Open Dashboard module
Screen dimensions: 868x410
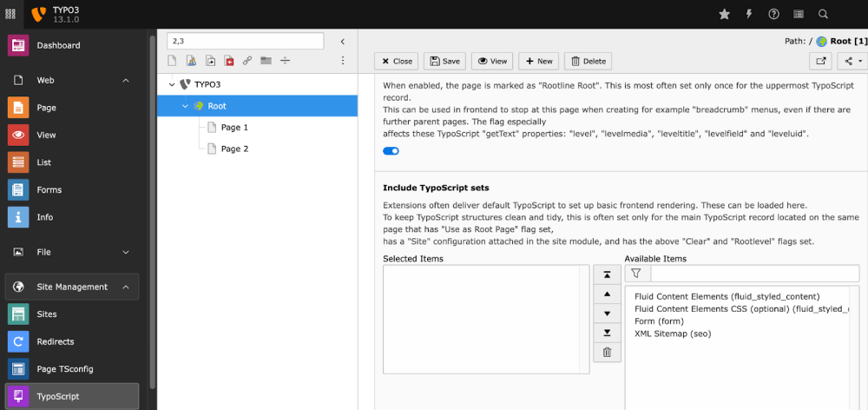[x=72, y=45]
